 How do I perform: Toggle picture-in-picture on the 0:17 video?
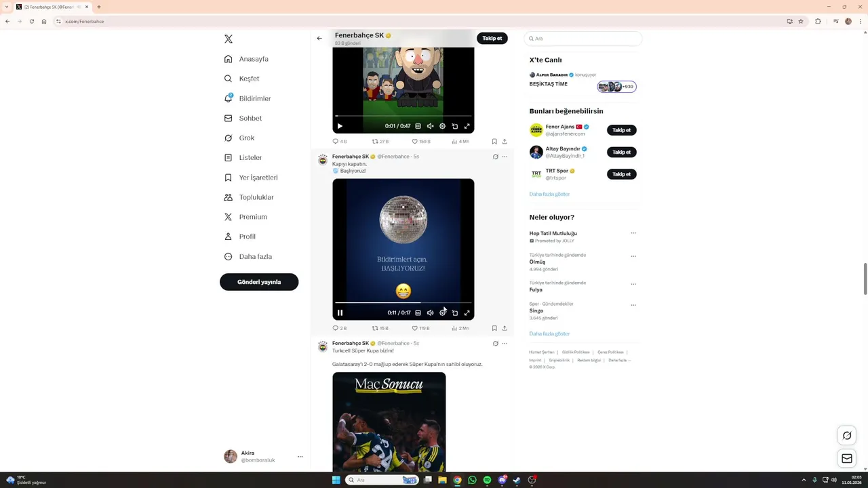coord(454,312)
